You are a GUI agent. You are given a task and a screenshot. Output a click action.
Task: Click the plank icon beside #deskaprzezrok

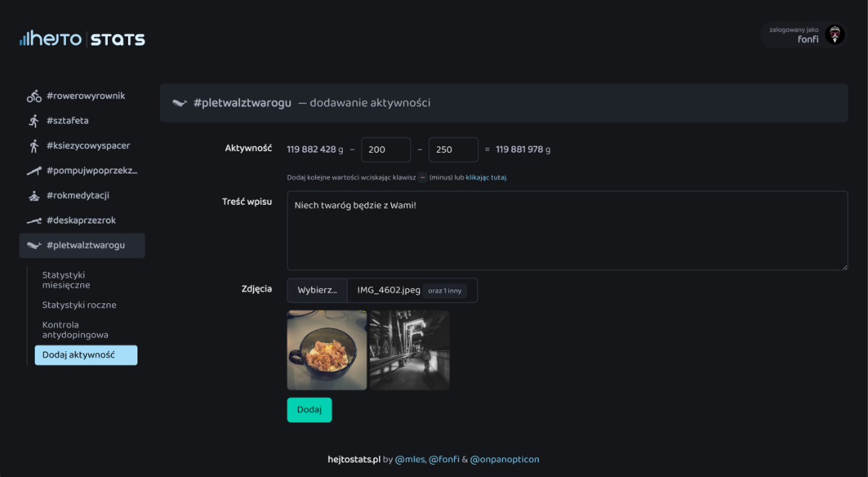click(x=34, y=221)
